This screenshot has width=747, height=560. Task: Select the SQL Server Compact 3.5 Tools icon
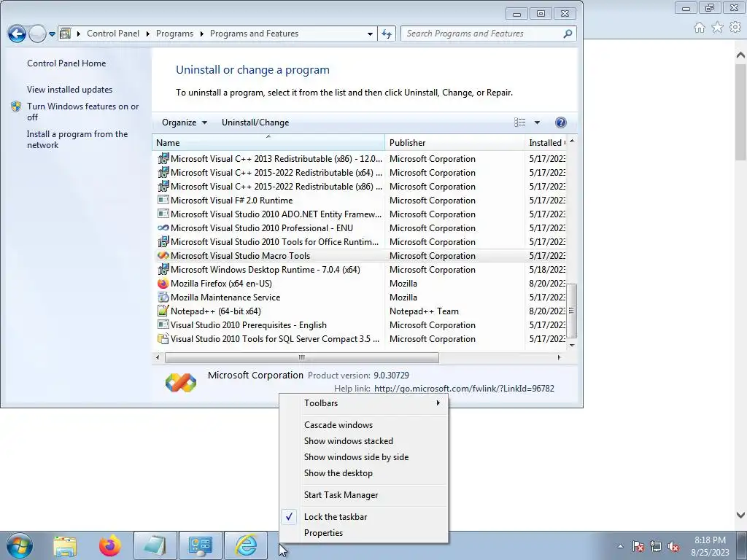tap(163, 339)
